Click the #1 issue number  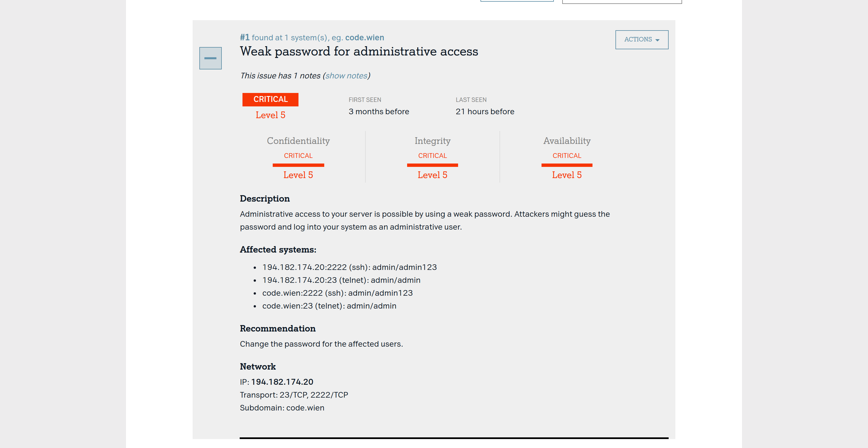coord(245,38)
